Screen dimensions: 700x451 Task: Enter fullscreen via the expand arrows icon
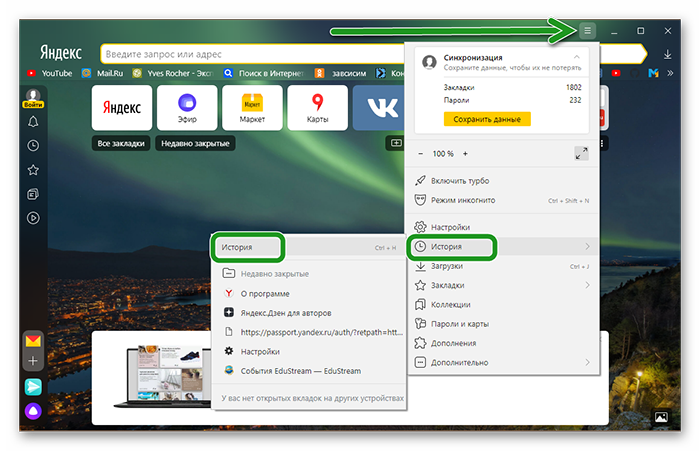(581, 154)
